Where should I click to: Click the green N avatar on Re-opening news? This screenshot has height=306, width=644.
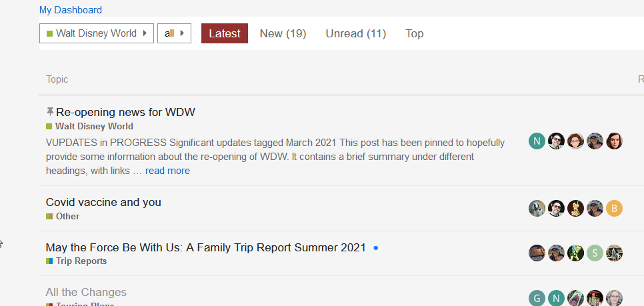pyautogui.click(x=537, y=141)
